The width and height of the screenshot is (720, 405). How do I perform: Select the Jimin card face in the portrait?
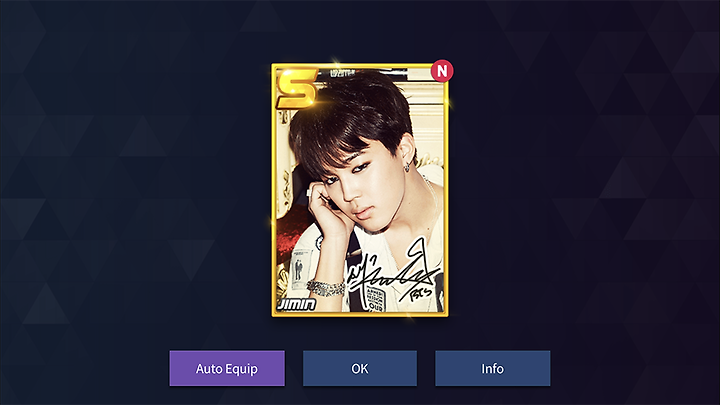point(363,184)
